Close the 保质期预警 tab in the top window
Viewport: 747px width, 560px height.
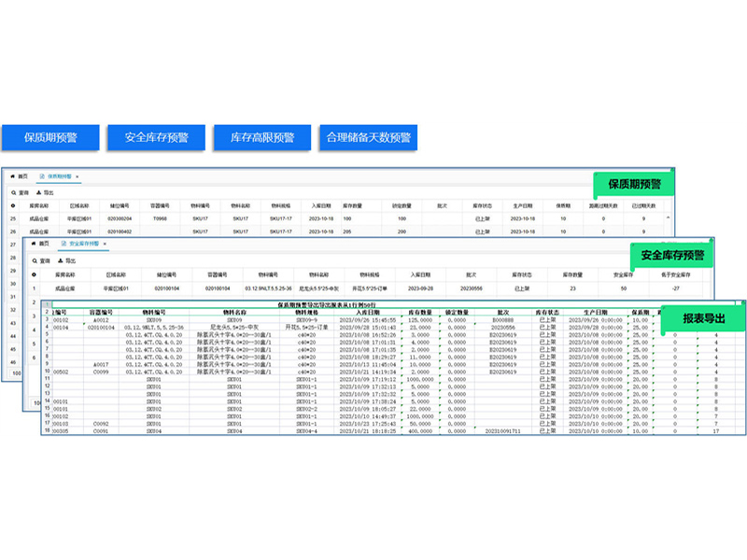click(x=78, y=175)
